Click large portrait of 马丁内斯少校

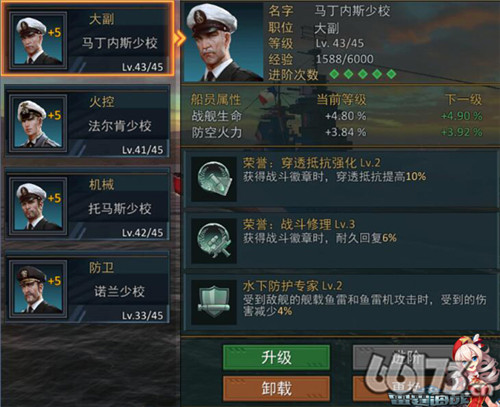tap(224, 42)
